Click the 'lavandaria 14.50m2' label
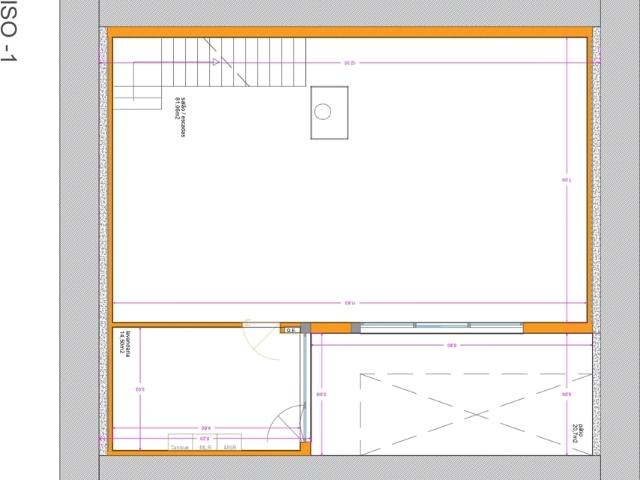Screen dimensions: 640x480 coord(124,348)
